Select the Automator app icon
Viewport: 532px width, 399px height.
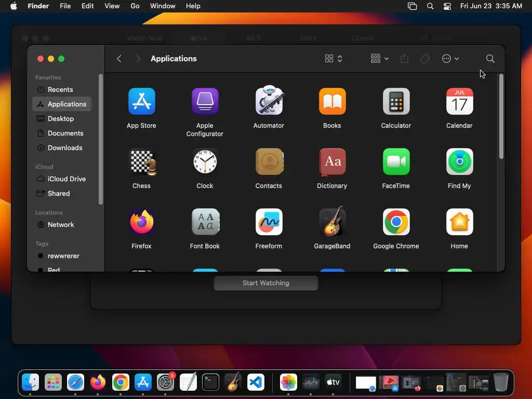coord(269,101)
